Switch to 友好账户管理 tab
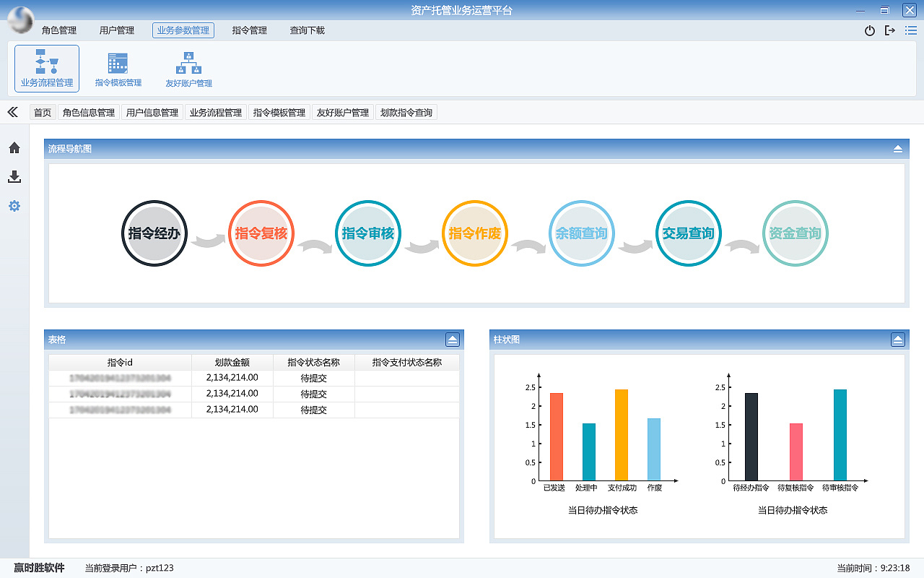The image size is (924, 578). coord(343,113)
